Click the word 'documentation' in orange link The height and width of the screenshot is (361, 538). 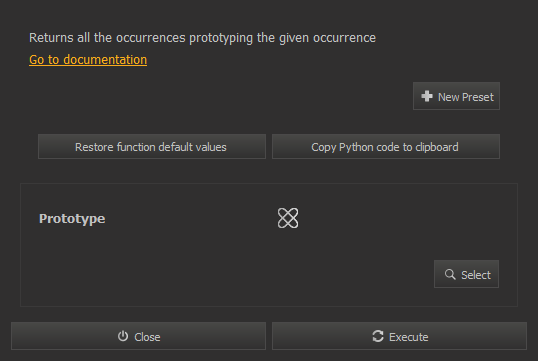(x=105, y=60)
